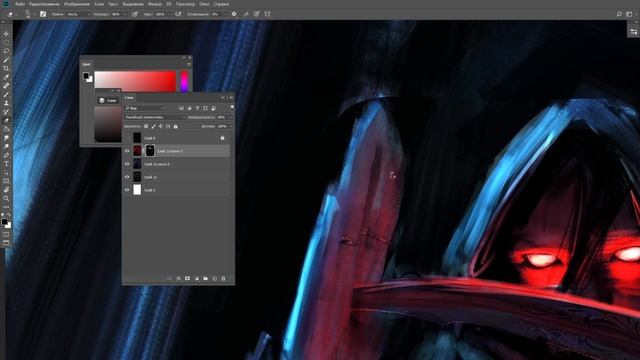Open symmetry paint options butterfly icon
Screen dimensions: 640x360
pyautogui.click(x=267, y=14)
